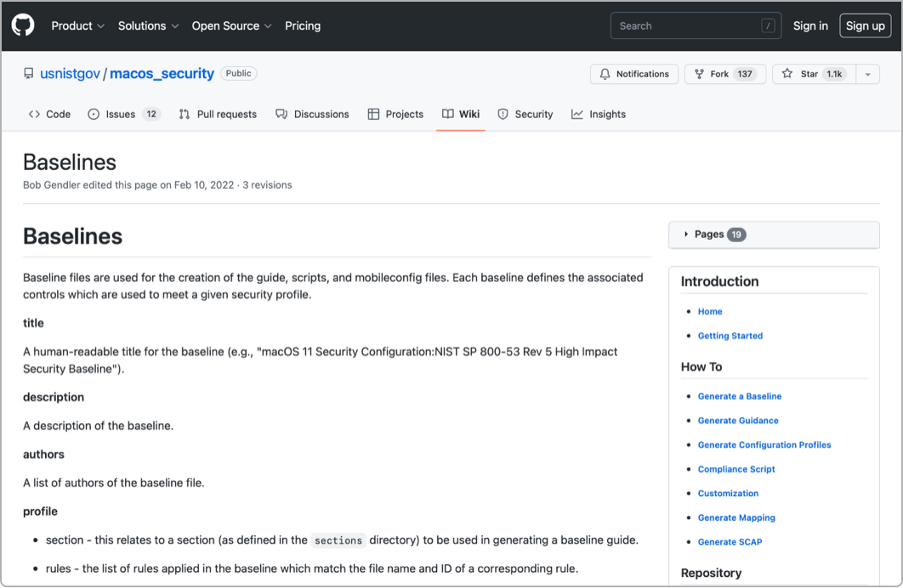Click the Notifications button
Viewport: 903px width, 588px height.
(634, 74)
